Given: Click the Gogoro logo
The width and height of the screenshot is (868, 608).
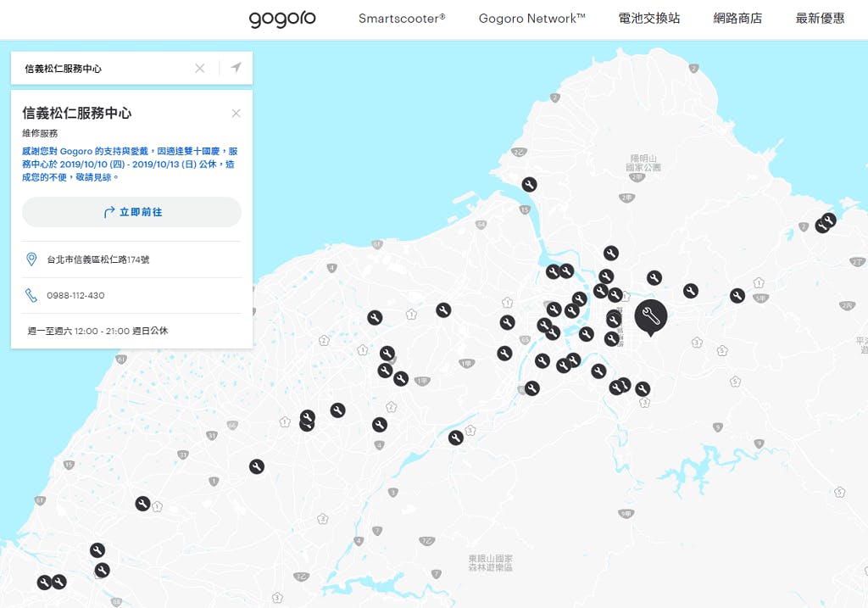Looking at the screenshot, I should (x=282, y=19).
